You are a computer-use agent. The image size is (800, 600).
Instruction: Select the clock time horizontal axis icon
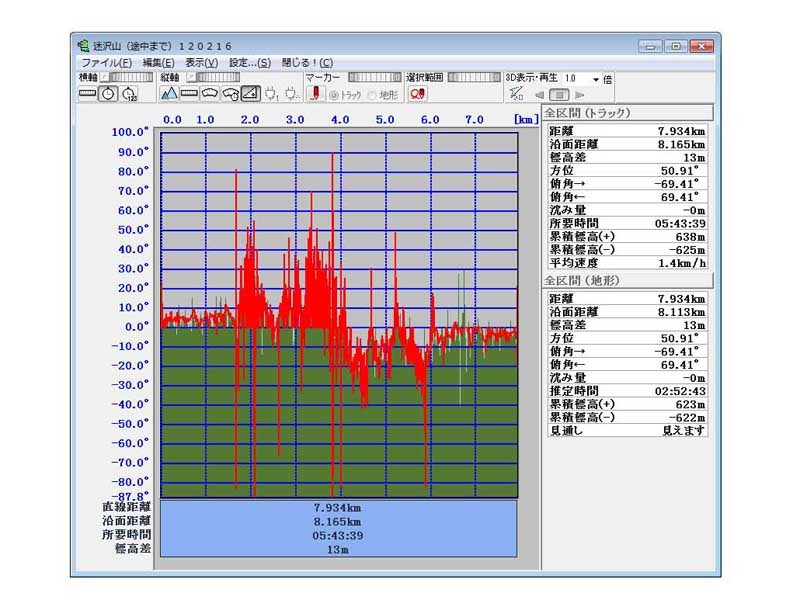[x=108, y=94]
